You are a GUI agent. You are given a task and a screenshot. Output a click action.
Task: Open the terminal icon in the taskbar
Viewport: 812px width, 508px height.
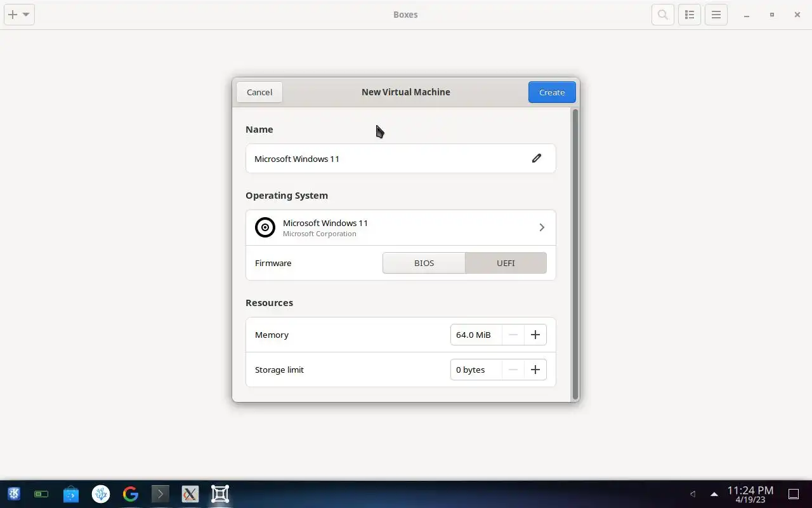point(160,494)
